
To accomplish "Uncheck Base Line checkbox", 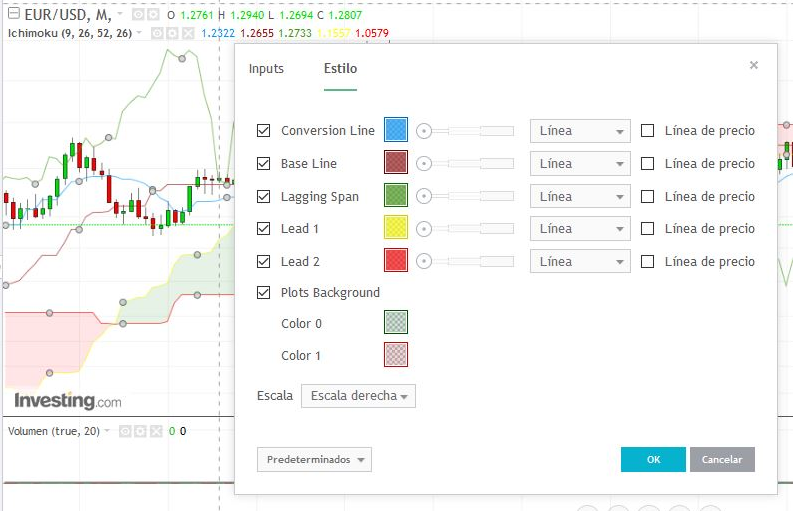I will pos(263,163).
